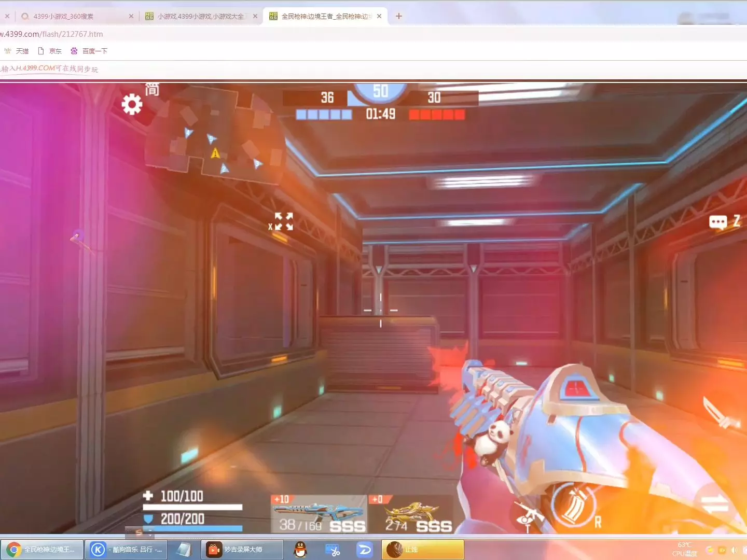
Task: Open the 京东 bookmark
Action: tap(50, 51)
